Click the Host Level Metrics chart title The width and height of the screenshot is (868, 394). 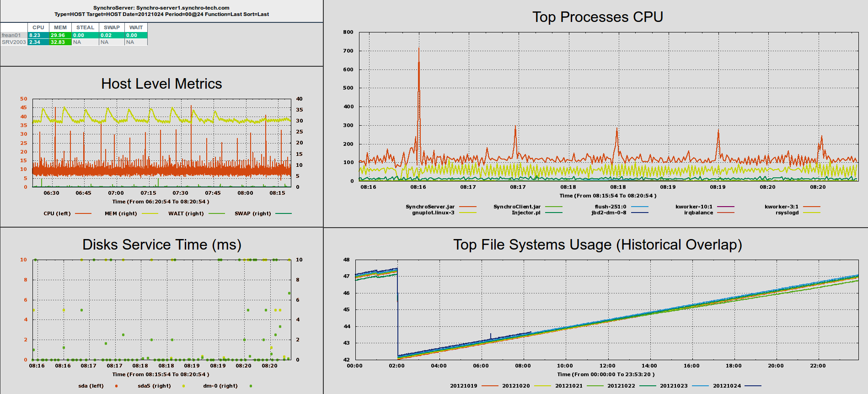coord(161,84)
